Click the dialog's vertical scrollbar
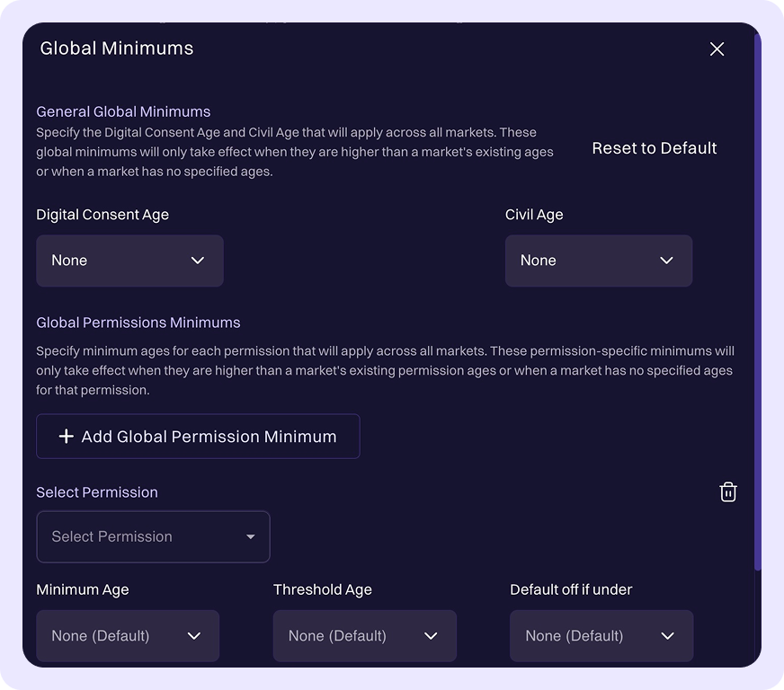This screenshot has height=690, width=784. [x=757, y=305]
